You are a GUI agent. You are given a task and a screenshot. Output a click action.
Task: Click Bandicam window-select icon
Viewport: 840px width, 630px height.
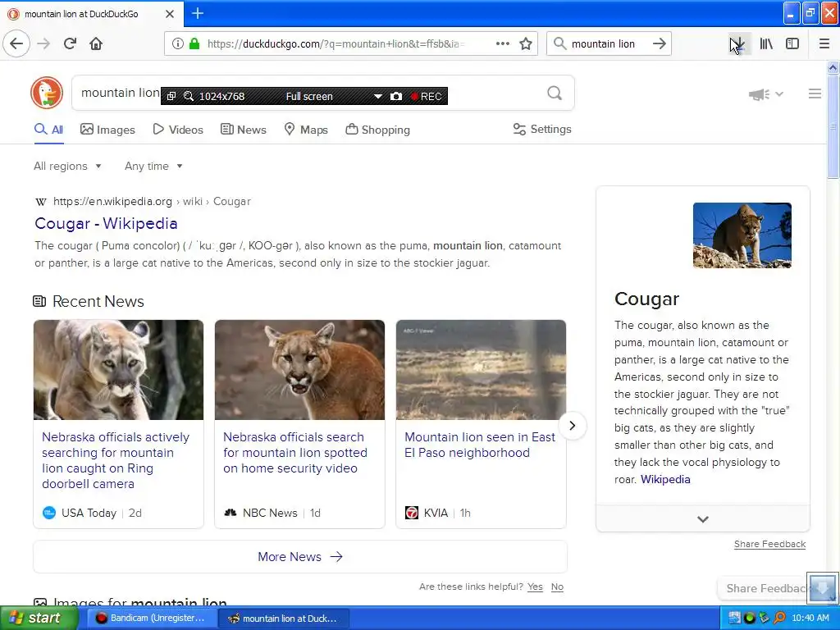[171, 97]
